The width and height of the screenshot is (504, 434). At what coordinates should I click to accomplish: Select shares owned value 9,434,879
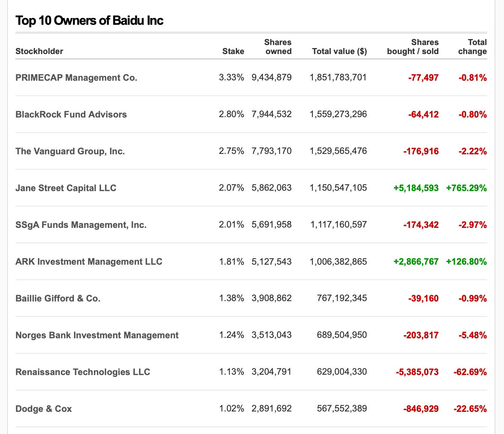click(272, 78)
